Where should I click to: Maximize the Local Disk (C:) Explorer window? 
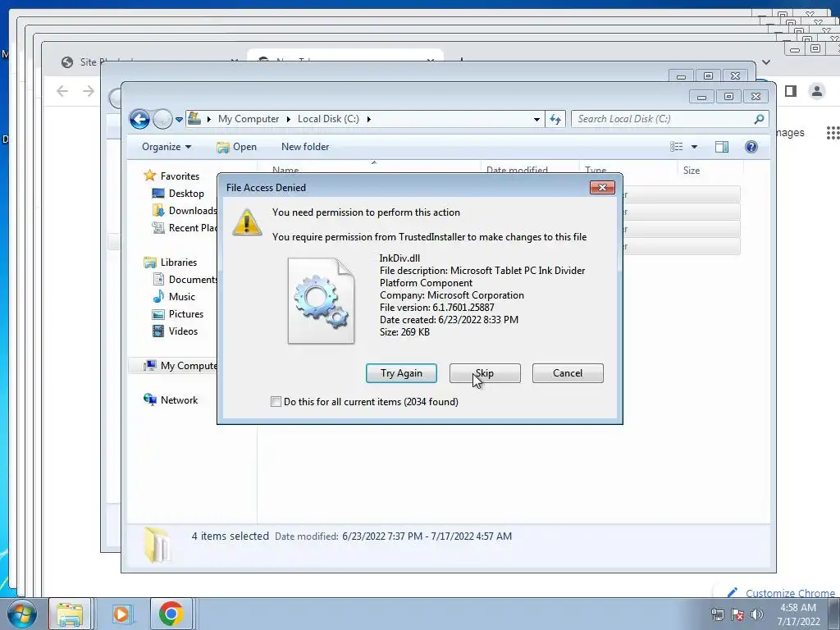(x=728, y=97)
